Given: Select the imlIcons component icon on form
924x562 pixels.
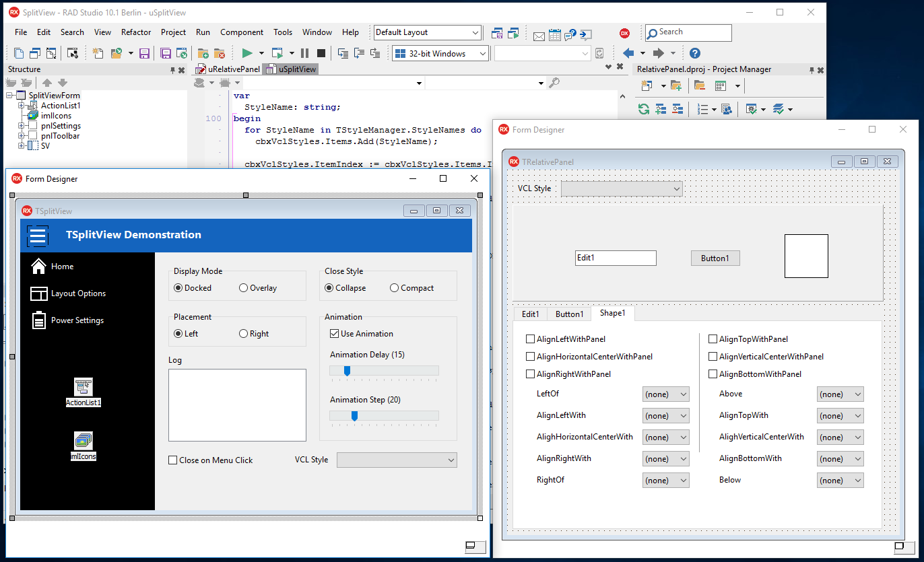Looking at the screenshot, I should point(84,441).
